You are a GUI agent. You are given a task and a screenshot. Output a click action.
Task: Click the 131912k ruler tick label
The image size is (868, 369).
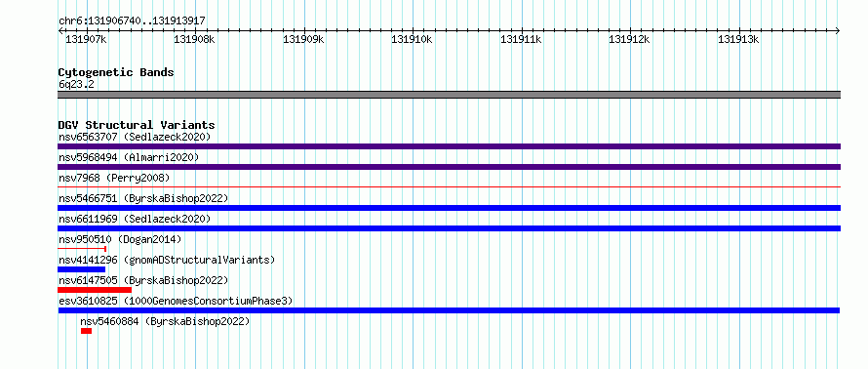(x=630, y=39)
